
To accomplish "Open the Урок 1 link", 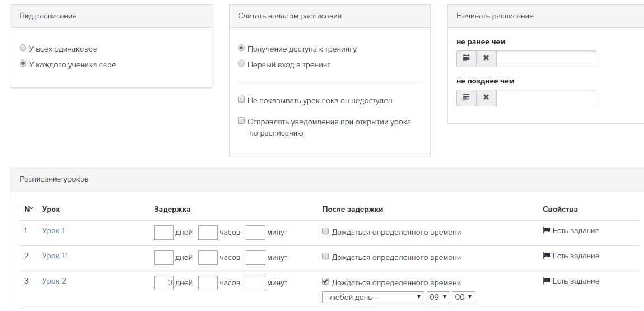I will coord(53,230).
